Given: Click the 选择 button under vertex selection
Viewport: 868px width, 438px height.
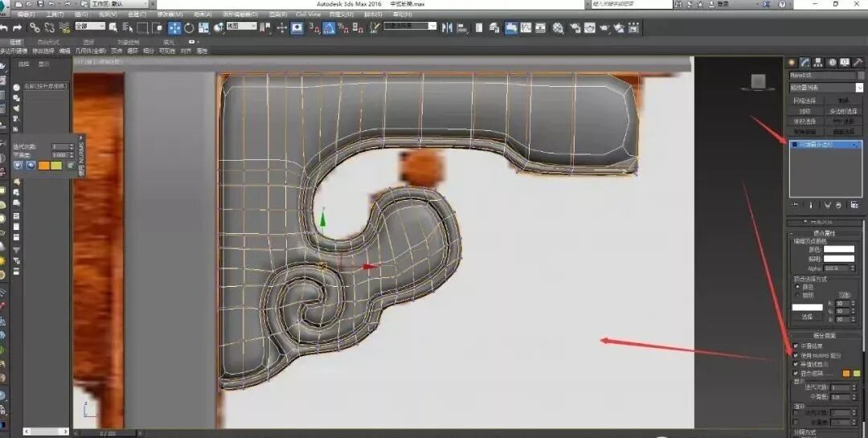Looking at the screenshot, I should pyautogui.click(x=807, y=317).
